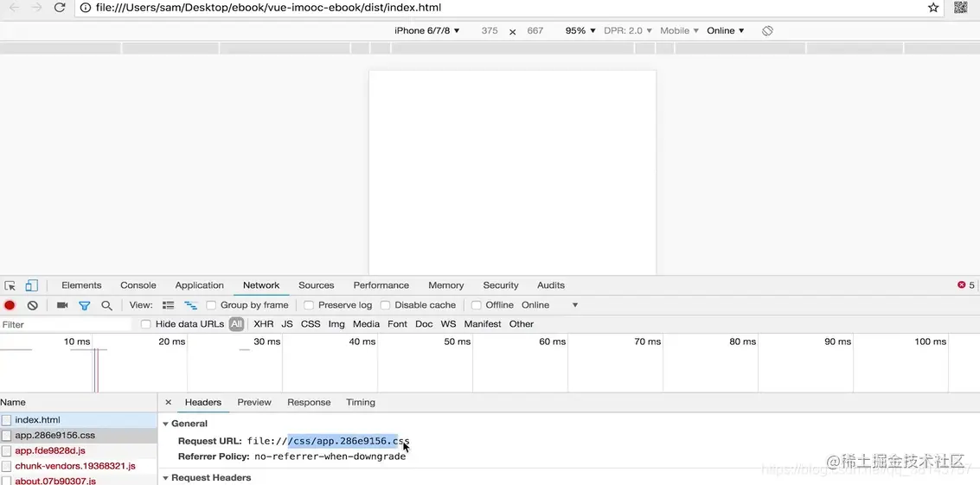This screenshot has height=485, width=980.
Task: Show the overview waterfall view icon
Action: (x=190, y=305)
